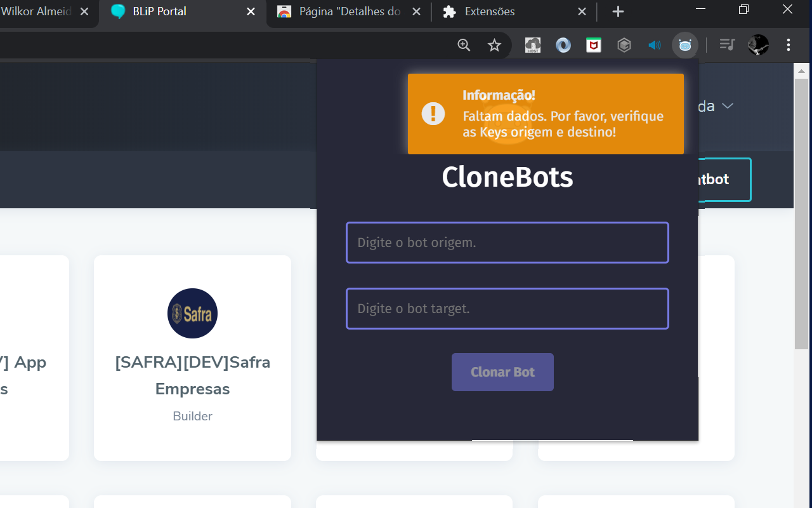Click the Digite o bot origem input field
The width and height of the screenshot is (812, 508).
507,242
